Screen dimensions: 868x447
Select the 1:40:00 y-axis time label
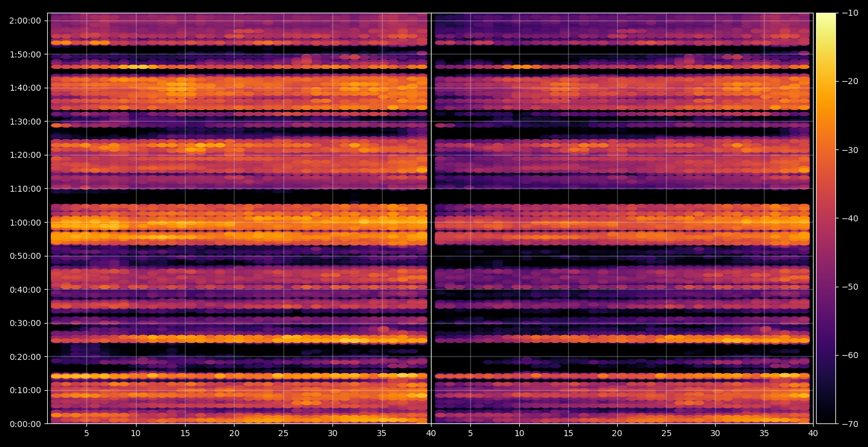click(25, 88)
